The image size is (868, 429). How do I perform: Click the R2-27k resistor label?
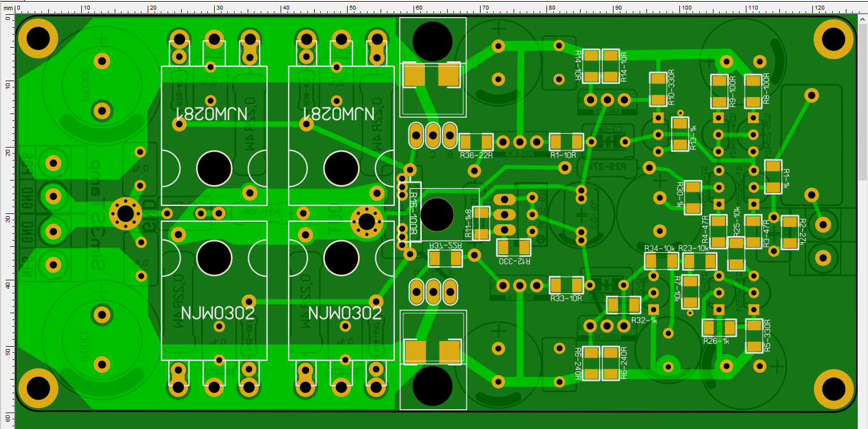pos(803,233)
